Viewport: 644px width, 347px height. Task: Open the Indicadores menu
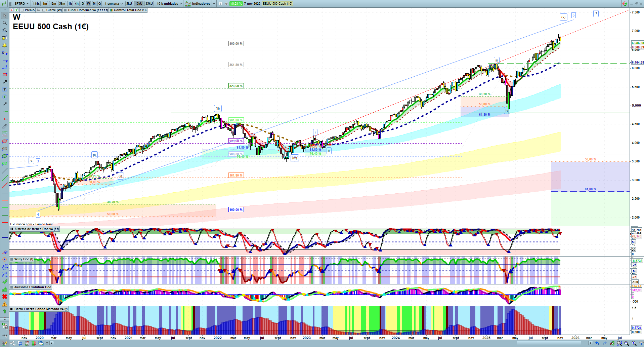[201, 4]
